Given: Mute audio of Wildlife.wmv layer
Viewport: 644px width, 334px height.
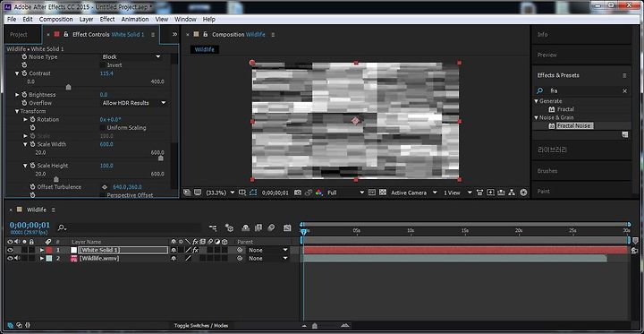Looking at the screenshot, I should [x=17, y=258].
